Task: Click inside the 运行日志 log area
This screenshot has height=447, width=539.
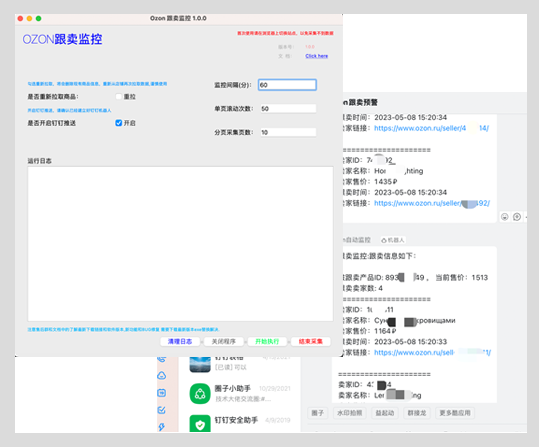Action: tap(180, 244)
